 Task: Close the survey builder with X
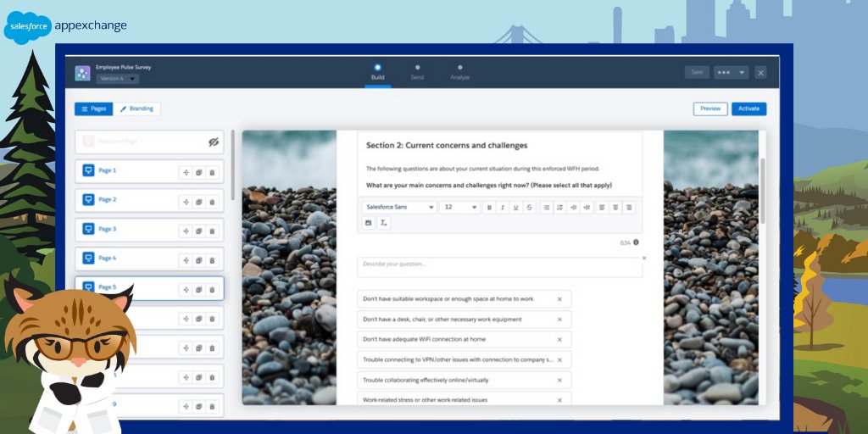[x=760, y=73]
